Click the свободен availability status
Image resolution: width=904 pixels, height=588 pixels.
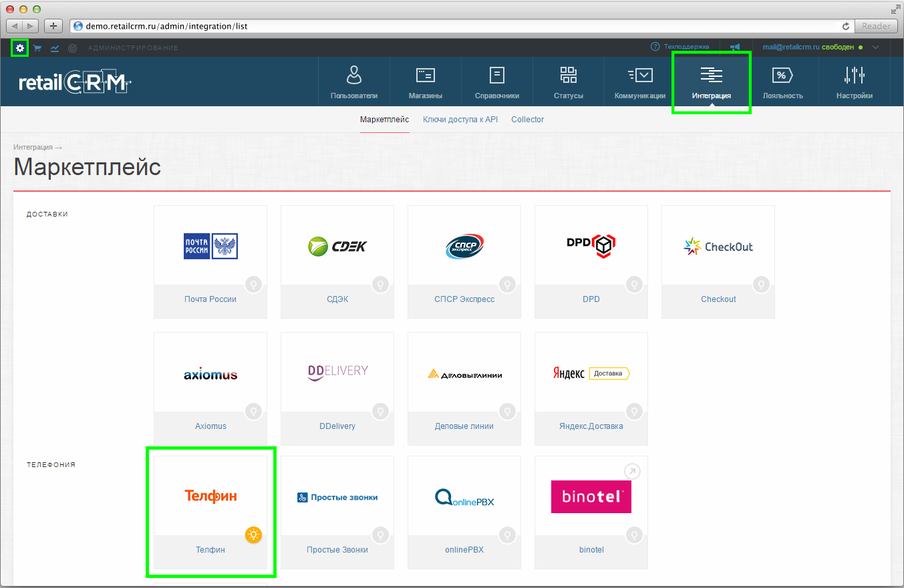point(838,47)
